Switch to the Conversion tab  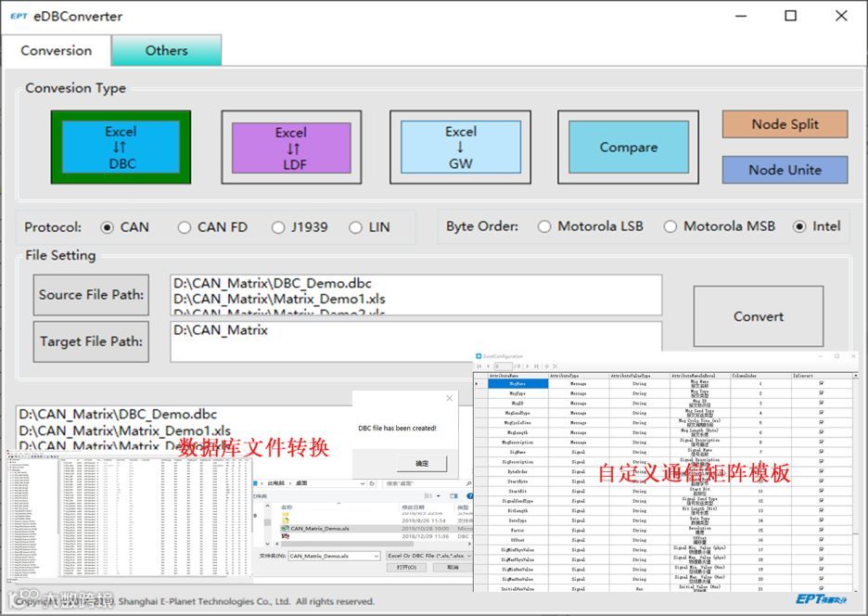point(56,50)
